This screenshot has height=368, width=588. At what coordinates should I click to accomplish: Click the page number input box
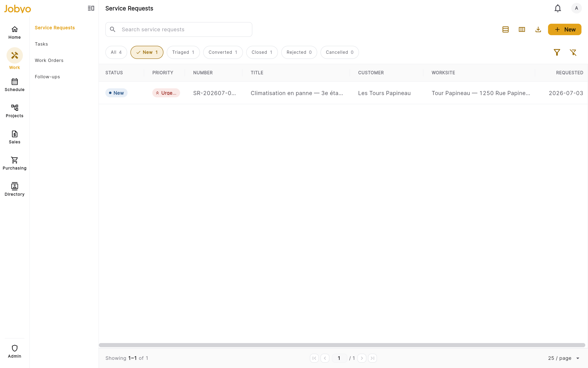pos(339,358)
